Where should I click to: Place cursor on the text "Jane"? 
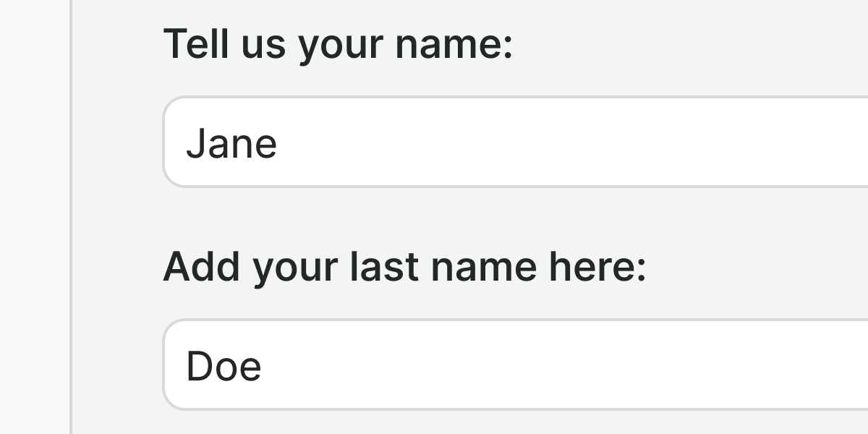231,144
